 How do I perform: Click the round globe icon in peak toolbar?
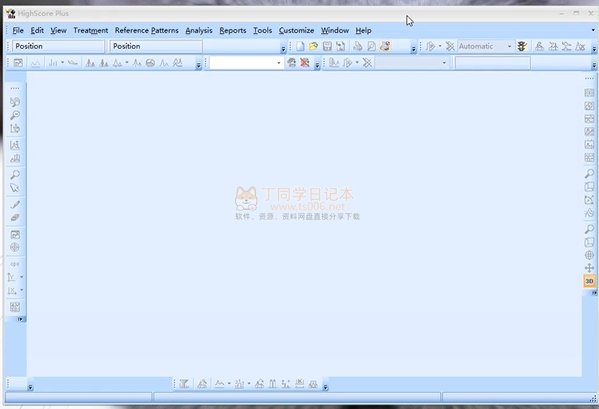click(151, 63)
